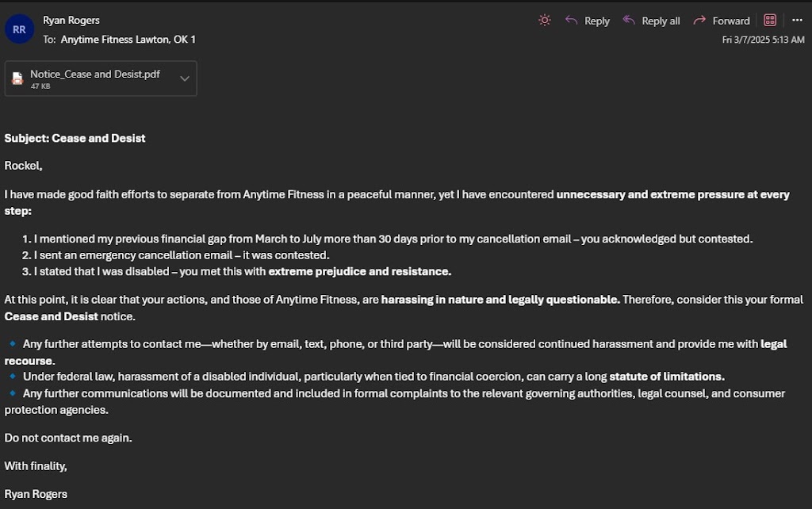The image size is (812, 509).
Task: Click the Reply arrow icon
Action: pos(571,21)
